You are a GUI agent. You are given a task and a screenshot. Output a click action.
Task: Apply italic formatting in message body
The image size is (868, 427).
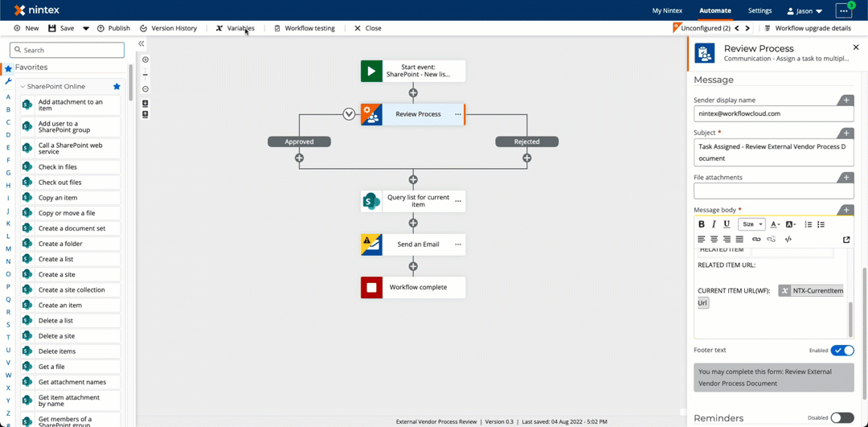click(714, 224)
